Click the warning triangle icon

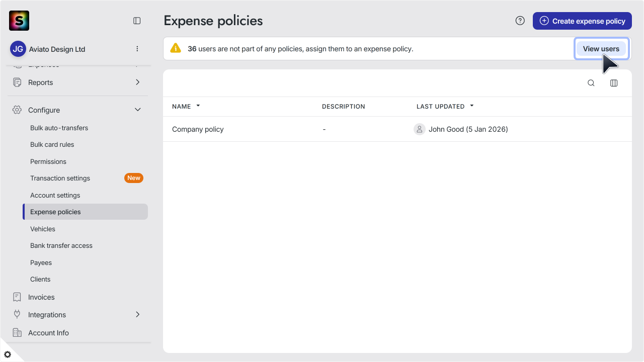tap(175, 48)
